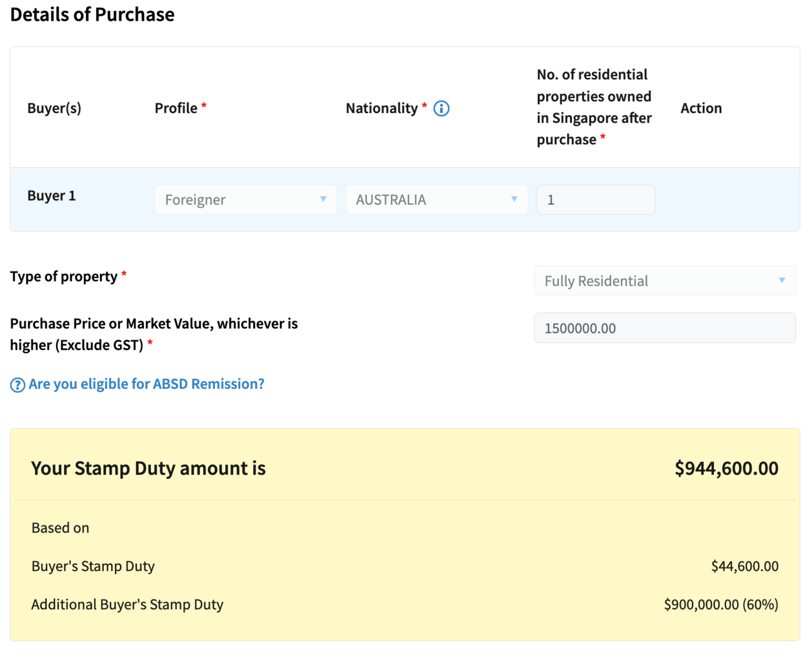Click the question mark icon beside ABSD Remission

(x=18, y=385)
